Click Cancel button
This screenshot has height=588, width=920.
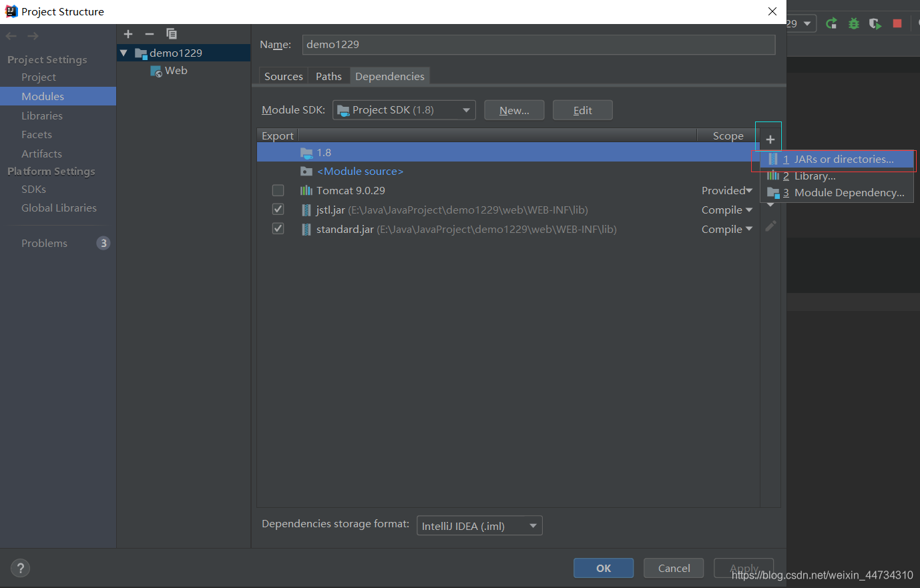pyautogui.click(x=674, y=568)
